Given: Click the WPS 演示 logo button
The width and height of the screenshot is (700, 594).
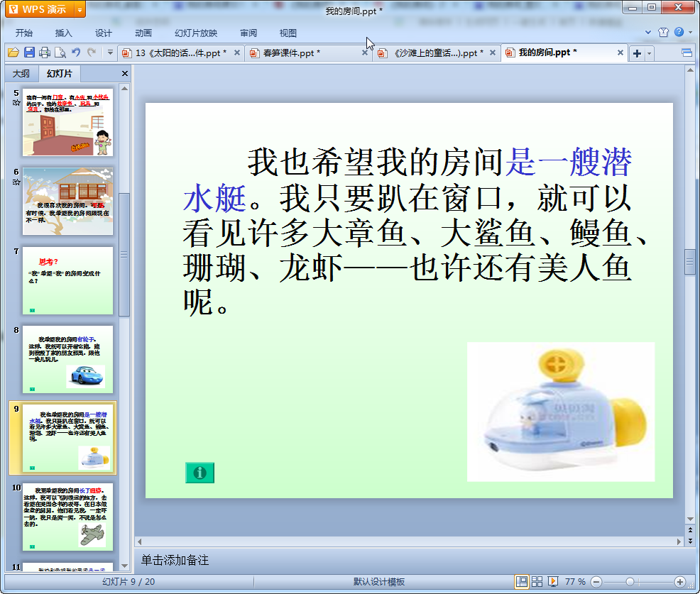Looking at the screenshot, I should pyautogui.click(x=39, y=9).
